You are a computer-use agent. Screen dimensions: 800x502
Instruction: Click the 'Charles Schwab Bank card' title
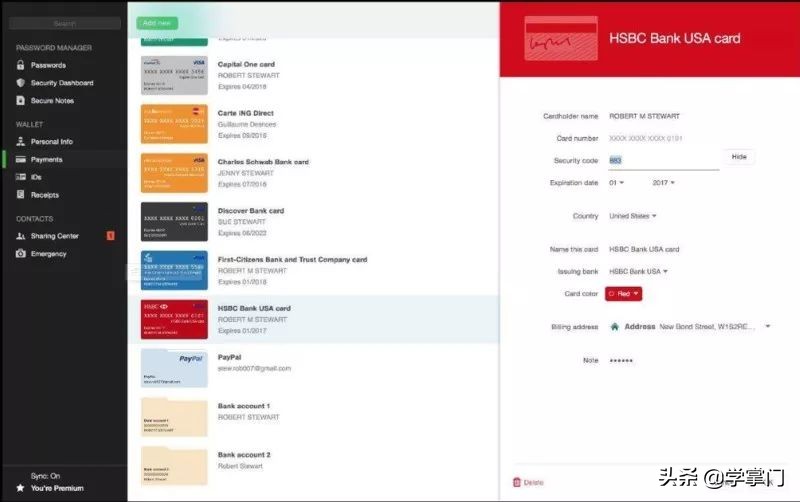(x=263, y=162)
